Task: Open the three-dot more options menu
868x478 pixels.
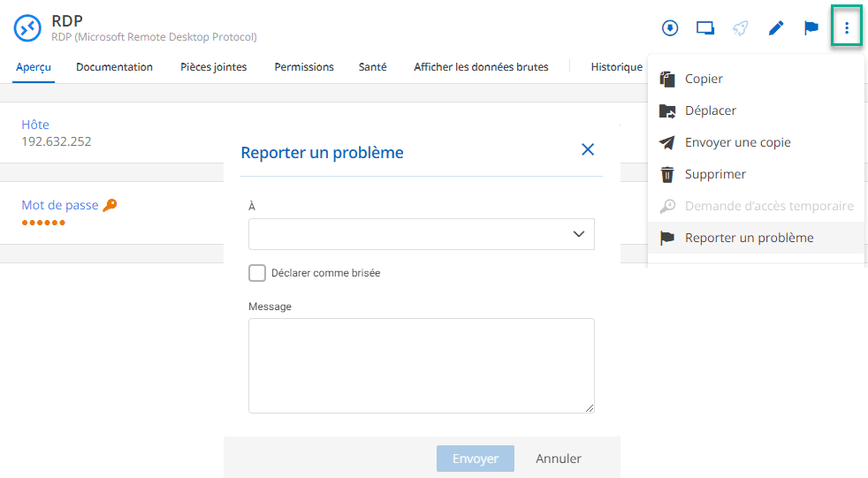Action: 847,28
